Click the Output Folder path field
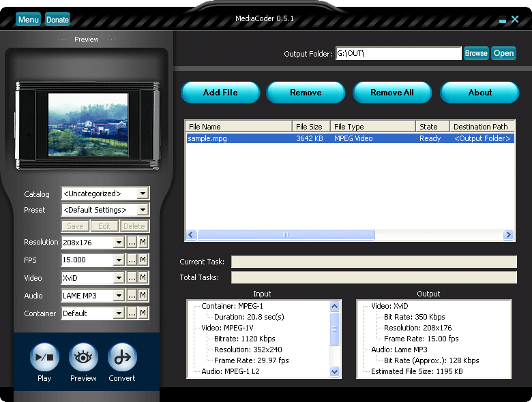The image size is (532, 402). [398, 53]
